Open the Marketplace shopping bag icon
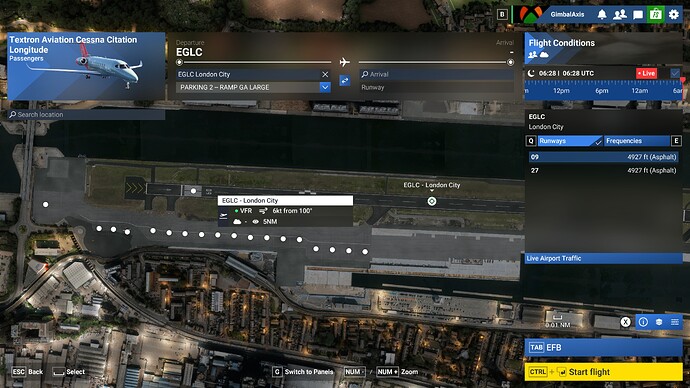 tap(656, 14)
